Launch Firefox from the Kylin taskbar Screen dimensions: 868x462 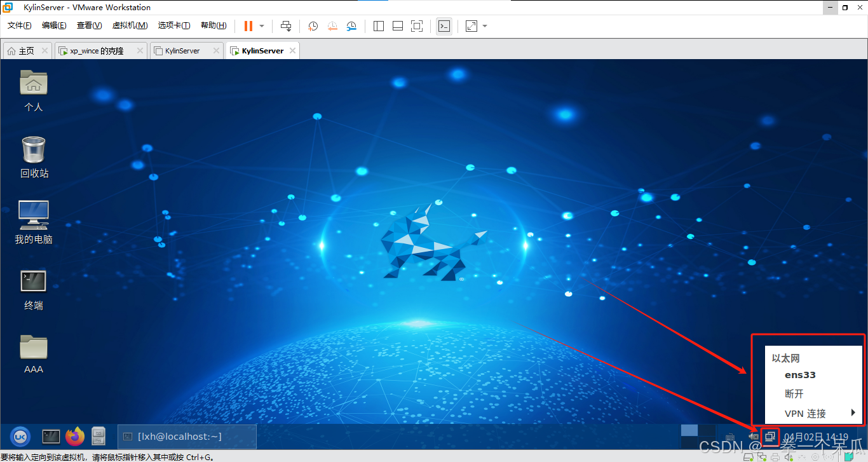(74, 436)
